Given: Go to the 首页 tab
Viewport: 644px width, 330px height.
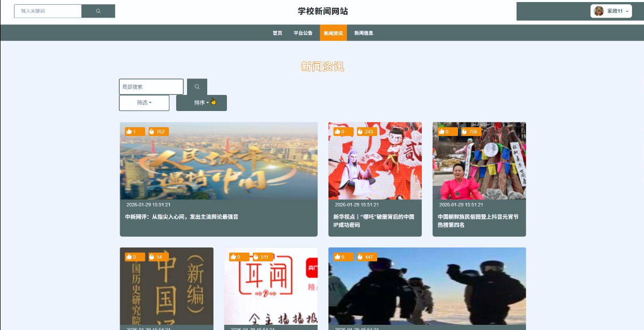Looking at the screenshot, I should (x=278, y=33).
